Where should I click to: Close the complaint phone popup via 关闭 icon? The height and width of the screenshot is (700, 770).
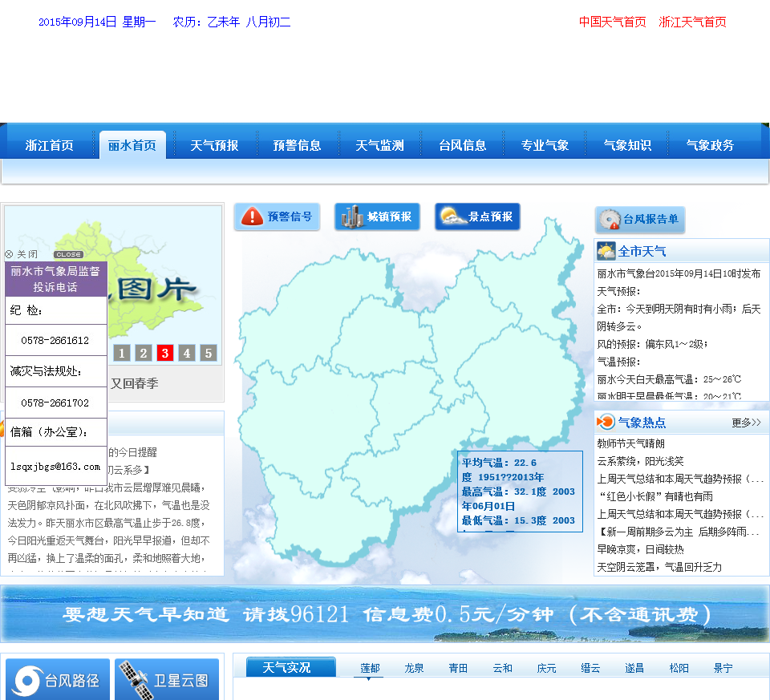(9, 254)
